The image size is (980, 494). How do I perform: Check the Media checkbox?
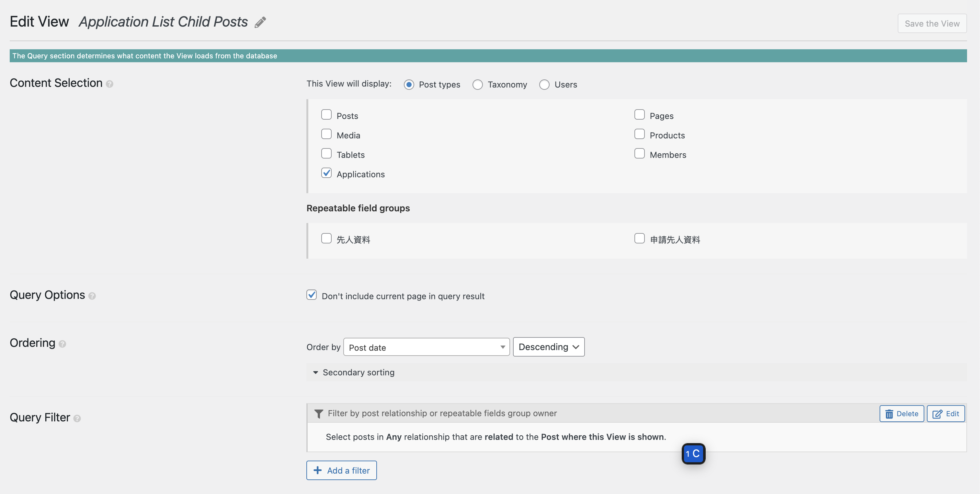[x=326, y=134]
